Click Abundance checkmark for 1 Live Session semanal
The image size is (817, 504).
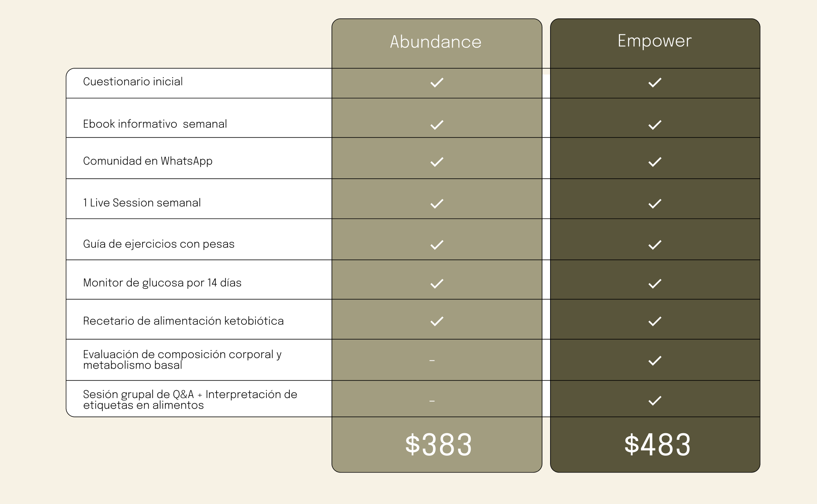(x=437, y=203)
